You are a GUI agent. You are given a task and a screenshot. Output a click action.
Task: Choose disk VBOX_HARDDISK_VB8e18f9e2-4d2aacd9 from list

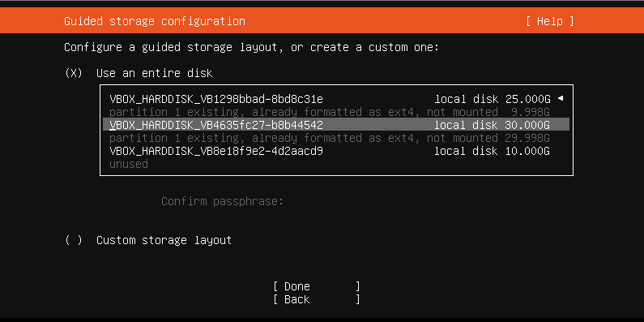[x=336, y=151]
